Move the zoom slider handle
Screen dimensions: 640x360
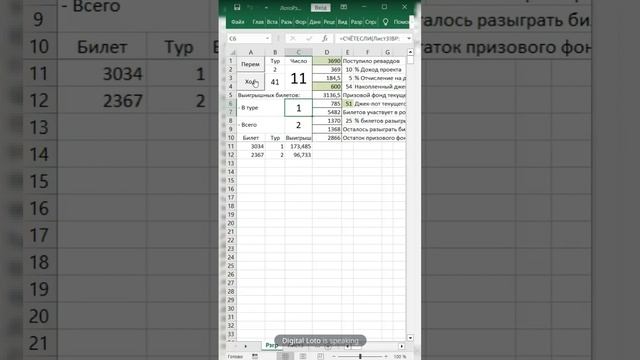[360, 356]
